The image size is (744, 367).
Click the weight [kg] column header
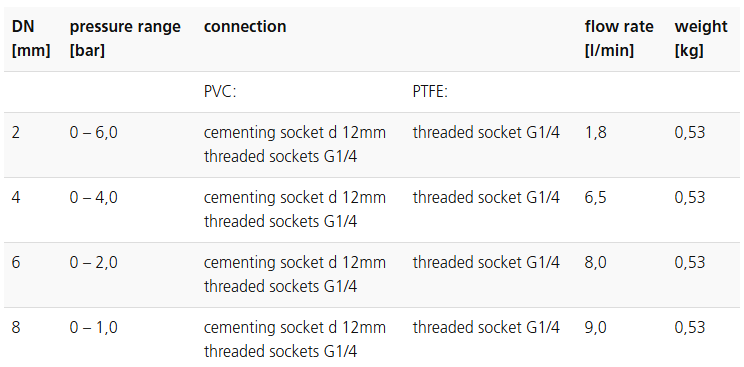coord(701,38)
